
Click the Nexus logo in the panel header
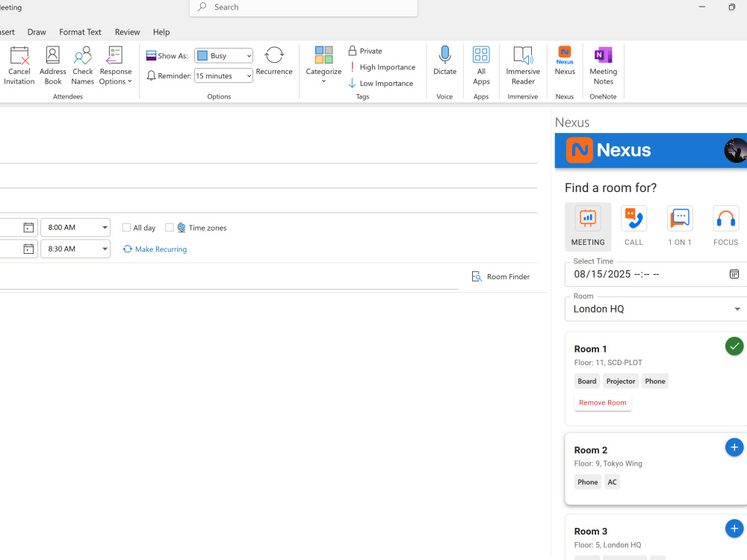click(608, 151)
